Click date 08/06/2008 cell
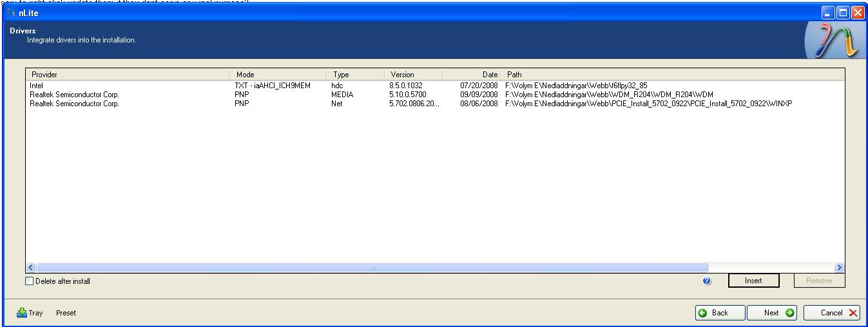This screenshot has height=327, width=868. tap(479, 104)
